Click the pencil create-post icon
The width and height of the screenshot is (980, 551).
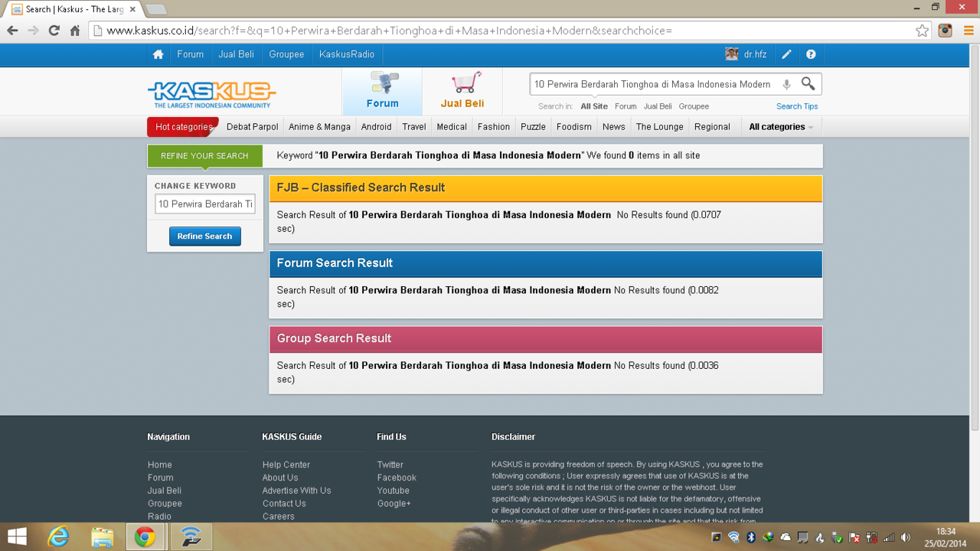786,54
